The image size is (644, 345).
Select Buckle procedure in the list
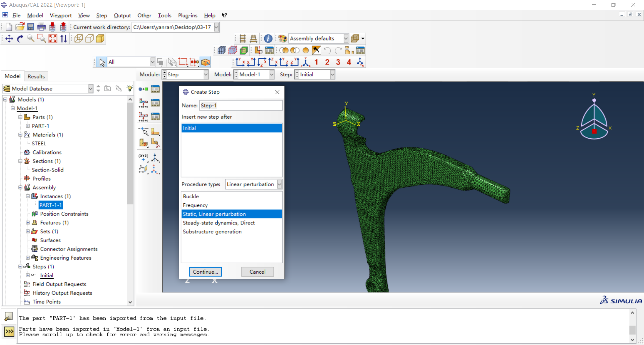231,196
